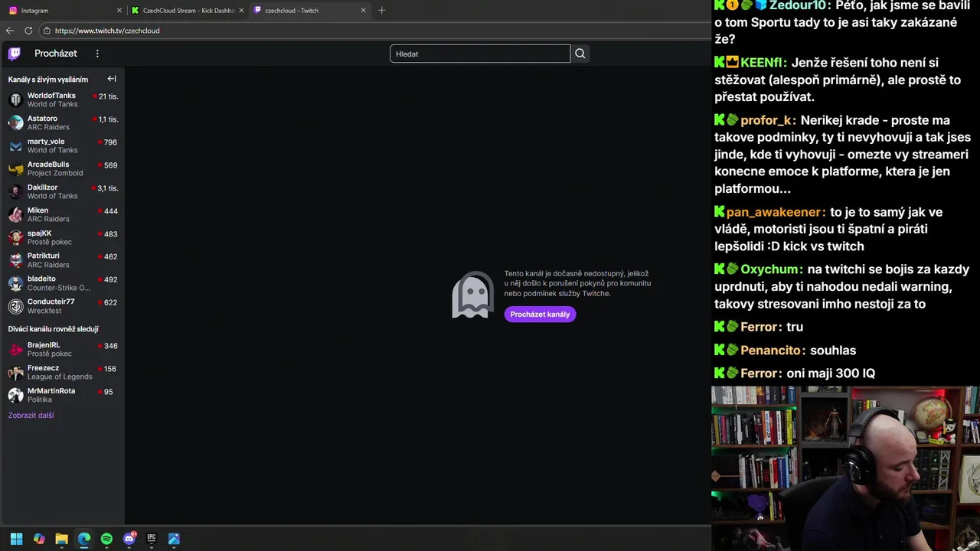
Task: Click the browser reload button
Action: [28, 31]
